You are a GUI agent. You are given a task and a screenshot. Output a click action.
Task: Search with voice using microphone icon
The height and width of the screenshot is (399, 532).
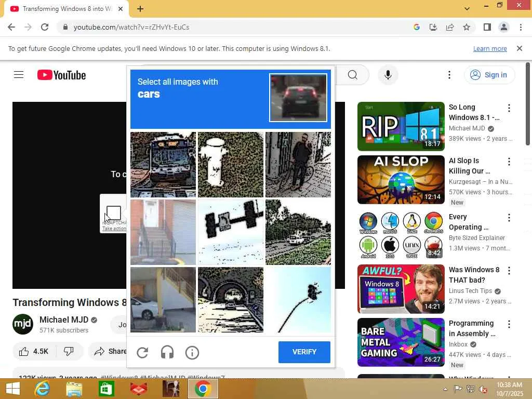tap(388, 75)
